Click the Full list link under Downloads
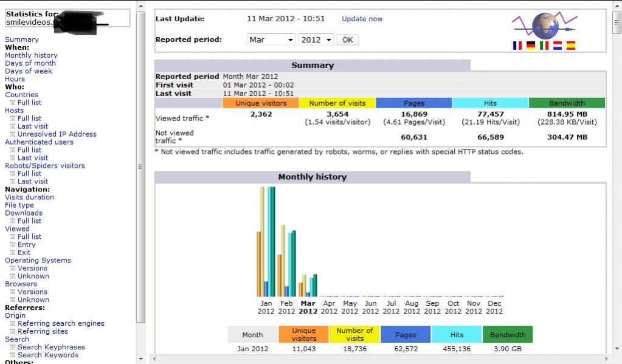 29,221
